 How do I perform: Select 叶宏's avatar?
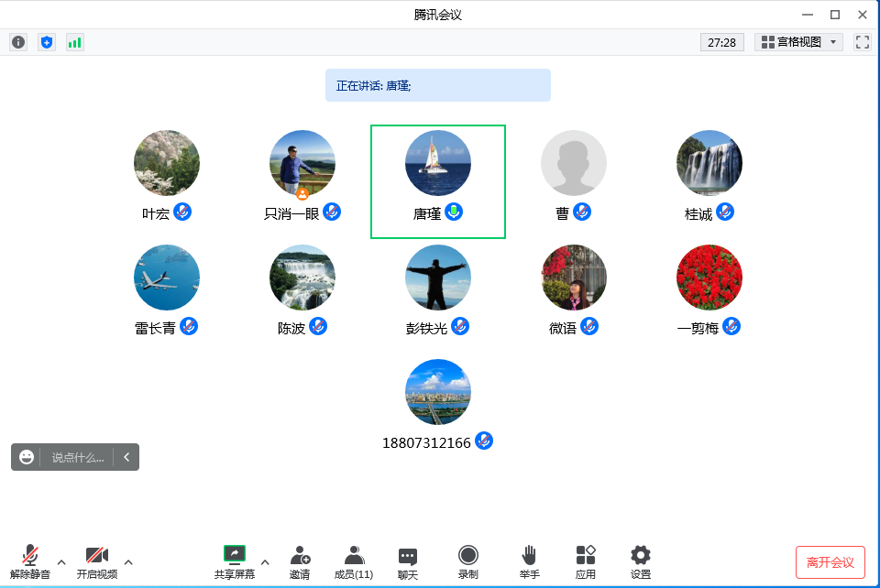click(167, 163)
